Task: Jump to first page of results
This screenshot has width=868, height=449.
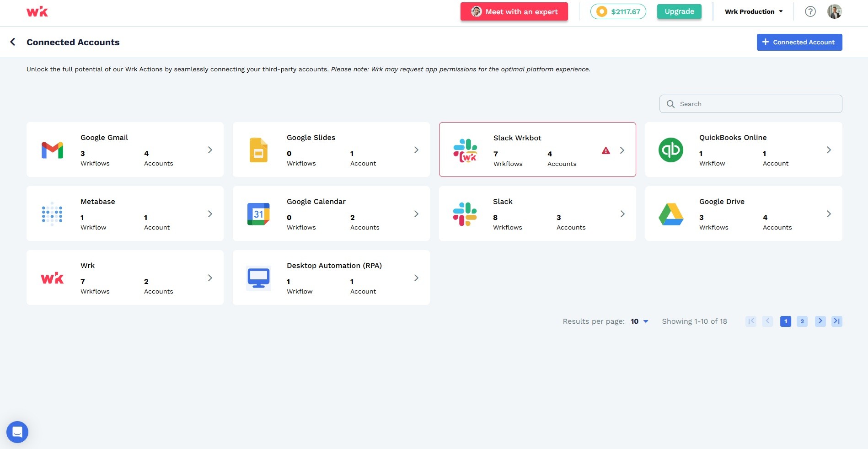Action: 751,321
